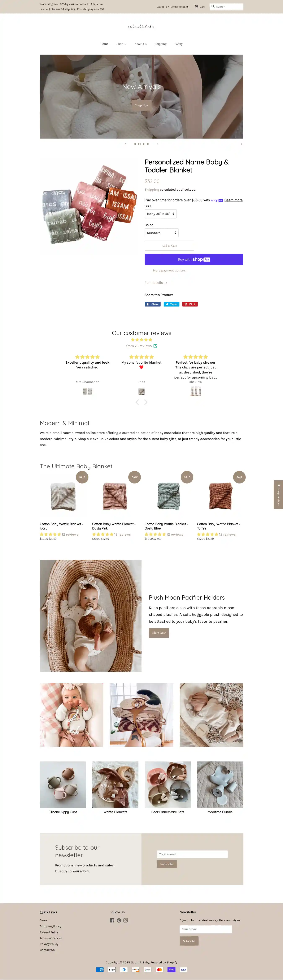Click the Add to Cart button
Screen dimensions: 283x980
pos(169,246)
